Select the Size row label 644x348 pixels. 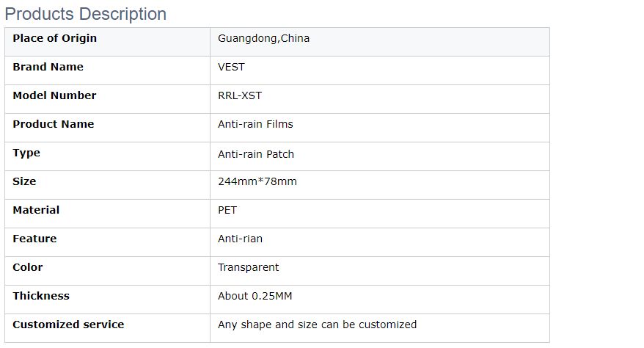(x=24, y=181)
